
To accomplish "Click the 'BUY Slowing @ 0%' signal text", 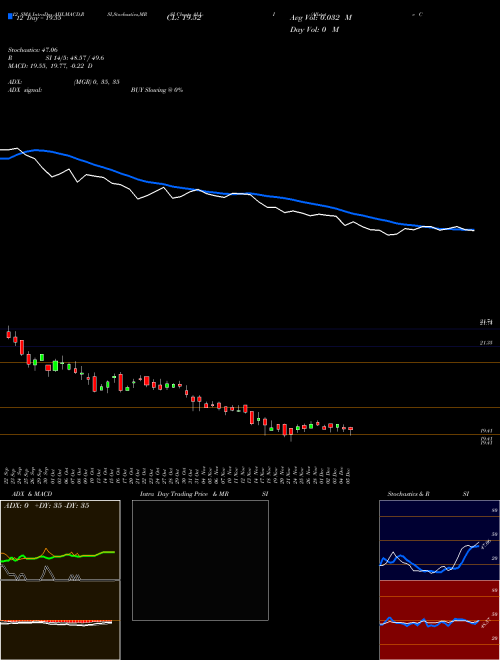I will click(x=157, y=90).
